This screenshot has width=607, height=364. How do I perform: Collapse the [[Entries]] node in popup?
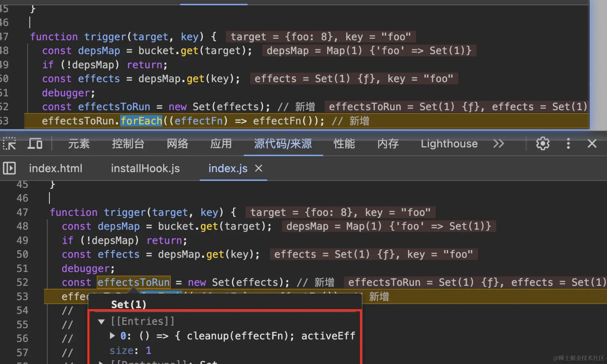pyautogui.click(x=101, y=322)
